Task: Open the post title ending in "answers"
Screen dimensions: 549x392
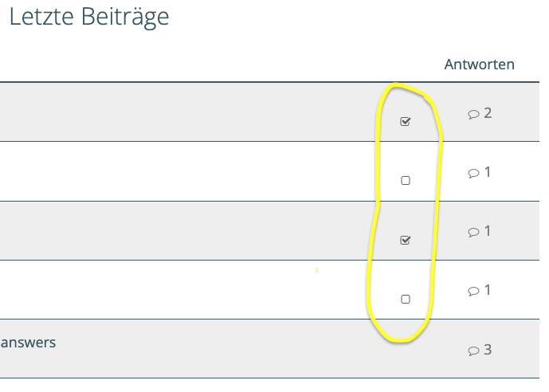Action: click(x=29, y=343)
